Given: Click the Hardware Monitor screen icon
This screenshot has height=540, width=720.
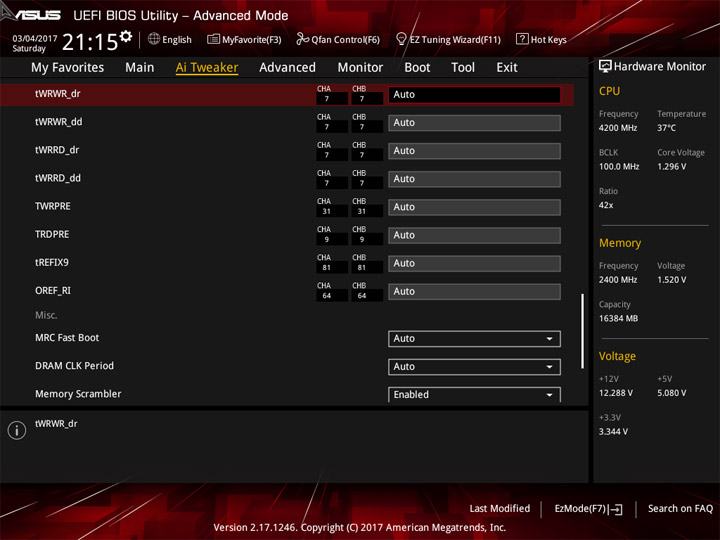Looking at the screenshot, I should pyautogui.click(x=605, y=67).
